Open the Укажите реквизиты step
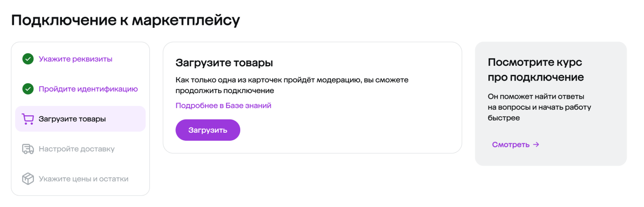 click(75, 59)
